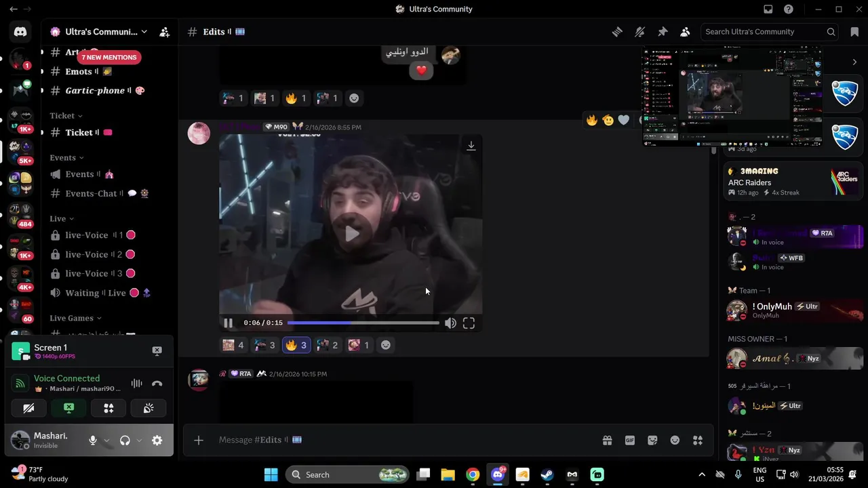Open the screen share pop-out preview thumbnail
This screenshot has height=488, width=868.
point(732,96)
